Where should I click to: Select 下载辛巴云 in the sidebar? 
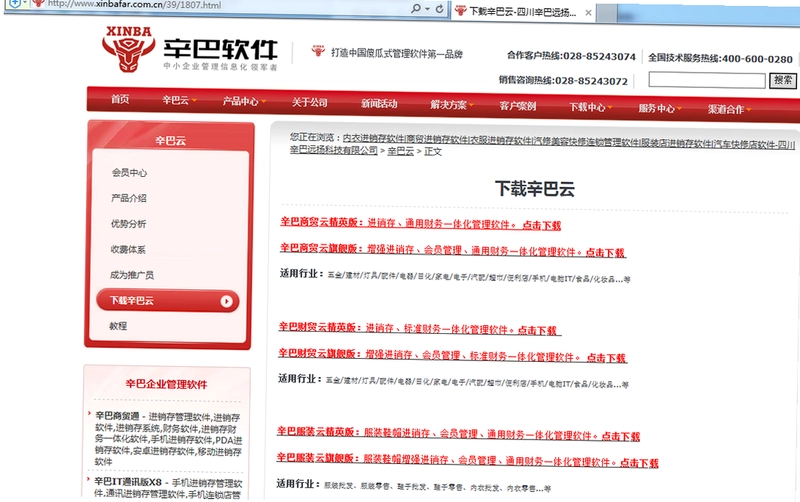(x=168, y=301)
